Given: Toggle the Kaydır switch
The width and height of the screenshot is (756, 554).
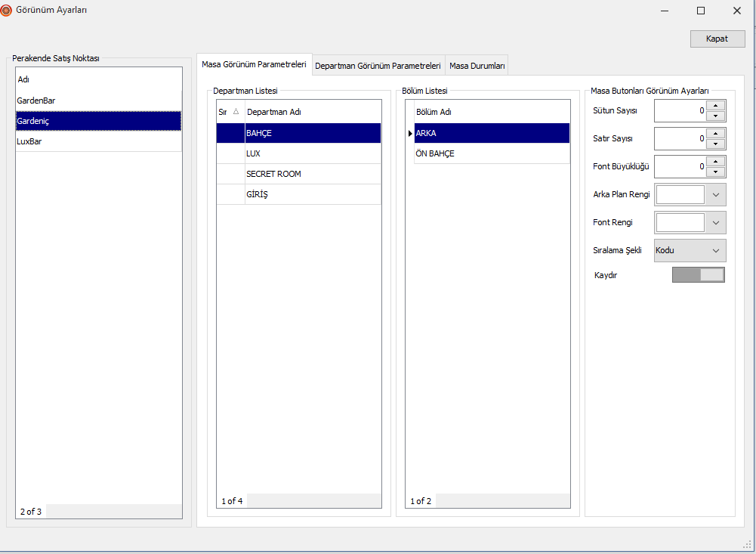Looking at the screenshot, I should tap(698, 275).
